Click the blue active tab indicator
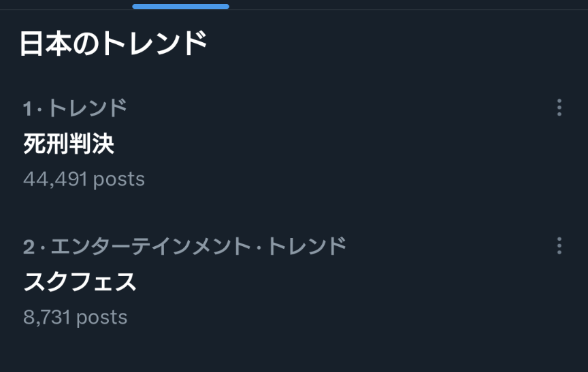Image resolution: width=588 pixels, height=372 pixels. [181, 6]
